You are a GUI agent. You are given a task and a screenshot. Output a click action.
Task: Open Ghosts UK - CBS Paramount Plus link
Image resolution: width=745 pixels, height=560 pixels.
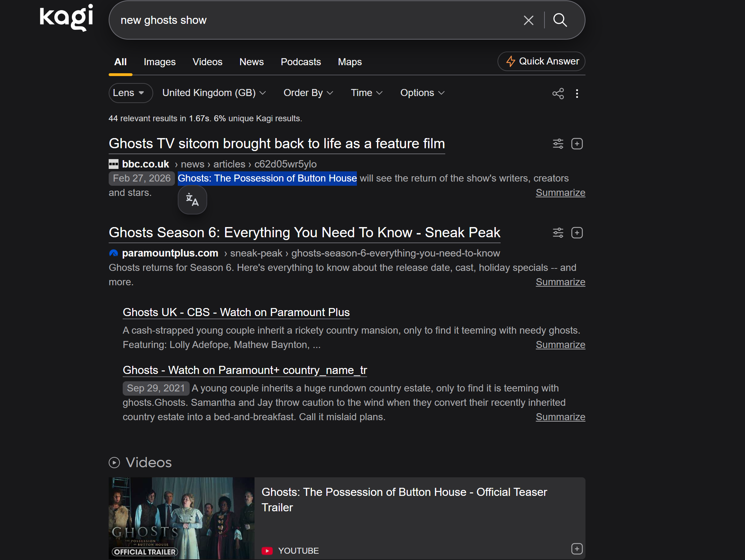[236, 312]
